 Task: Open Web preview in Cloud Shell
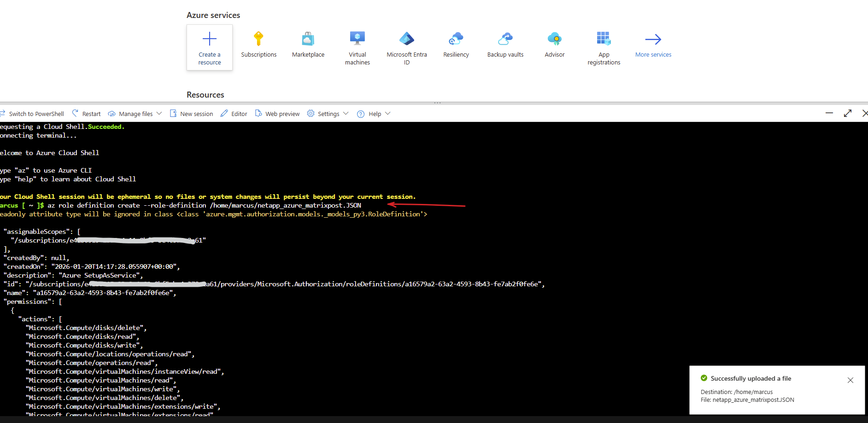(277, 114)
